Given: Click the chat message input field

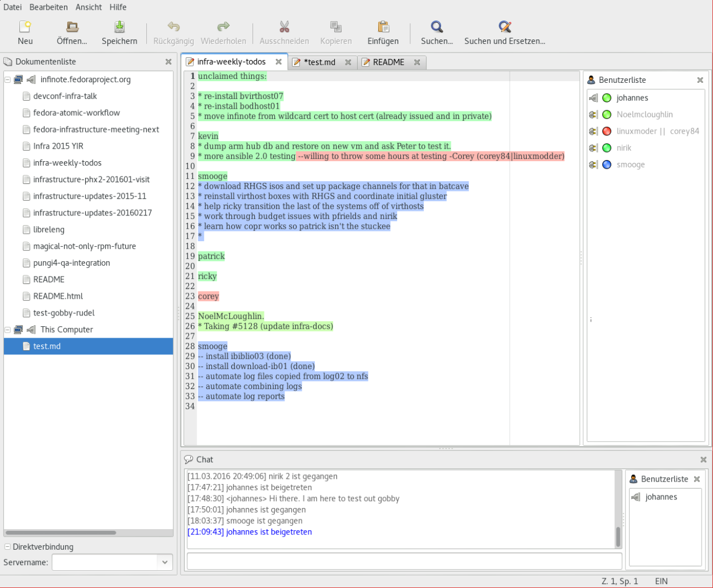Looking at the screenshot, I should pyautogui.click(x=404, y=561).
